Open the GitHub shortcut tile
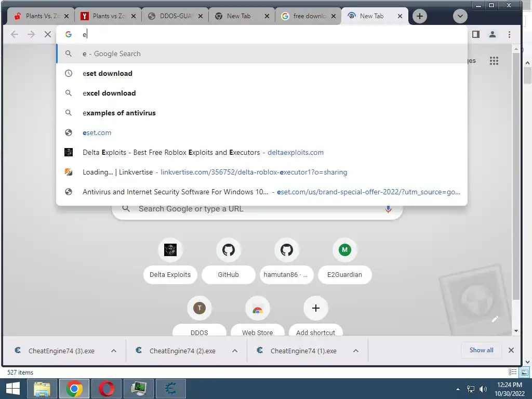The height and width of the screenshot is (399, 532). pyautogui.click(x=229, y=261)
